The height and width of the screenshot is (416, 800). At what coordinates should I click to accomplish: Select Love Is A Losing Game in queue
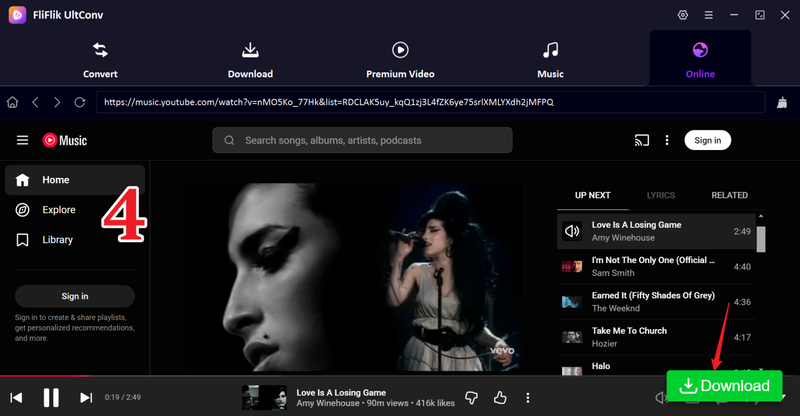coord(656,231)
